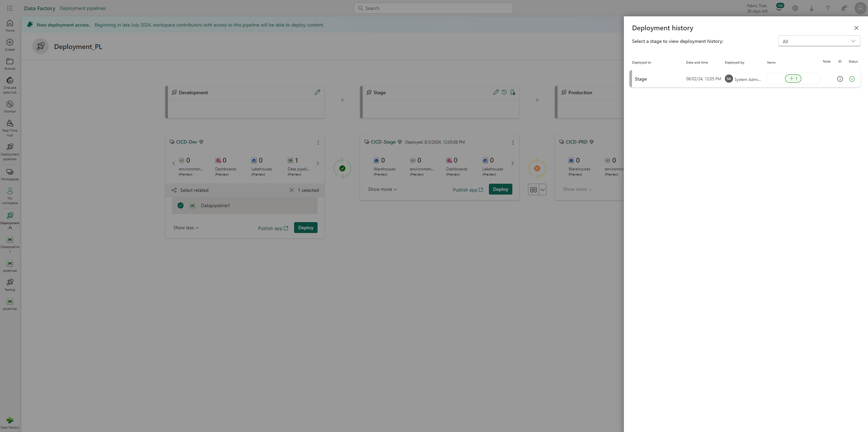The height and width of the screenshot is (432, 868).
Task: Select Dashboards count in CICD-Stage
Action: click(457, 167)
